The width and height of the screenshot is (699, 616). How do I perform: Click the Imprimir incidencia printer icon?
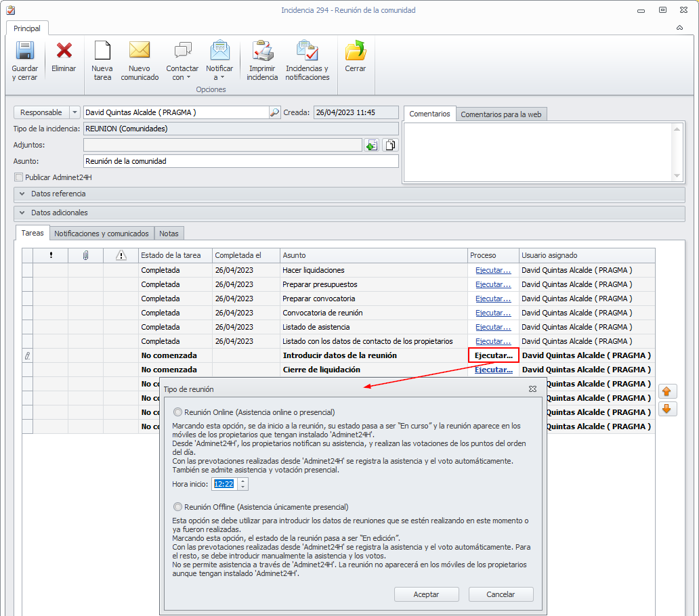262,51
